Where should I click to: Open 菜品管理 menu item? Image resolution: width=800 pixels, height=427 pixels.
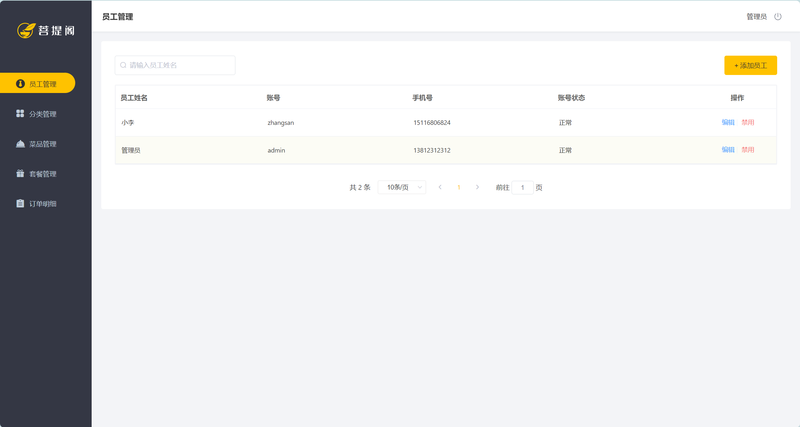coord(42,144)
